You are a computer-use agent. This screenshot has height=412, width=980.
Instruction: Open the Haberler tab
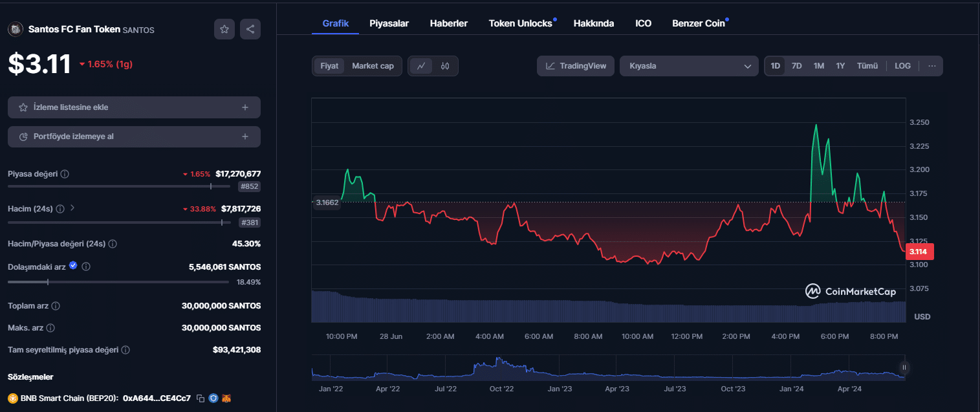pyautogui.click(x=449, y=23)
